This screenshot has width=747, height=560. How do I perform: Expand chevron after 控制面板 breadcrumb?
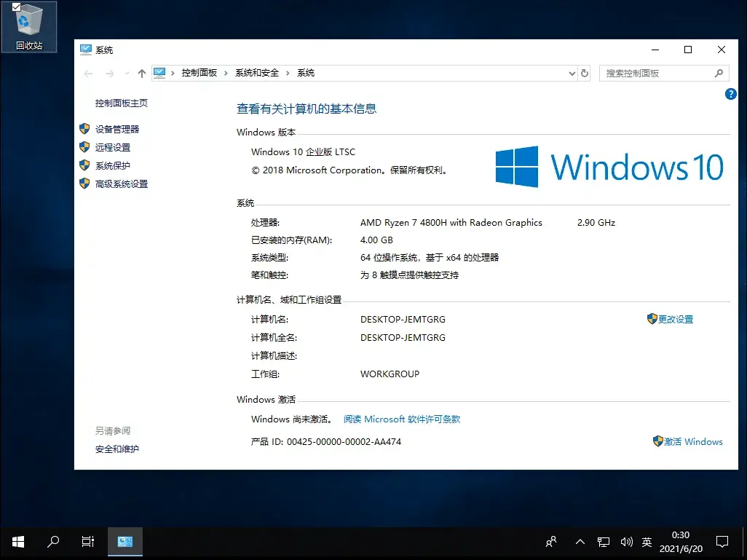coord(226,73)
